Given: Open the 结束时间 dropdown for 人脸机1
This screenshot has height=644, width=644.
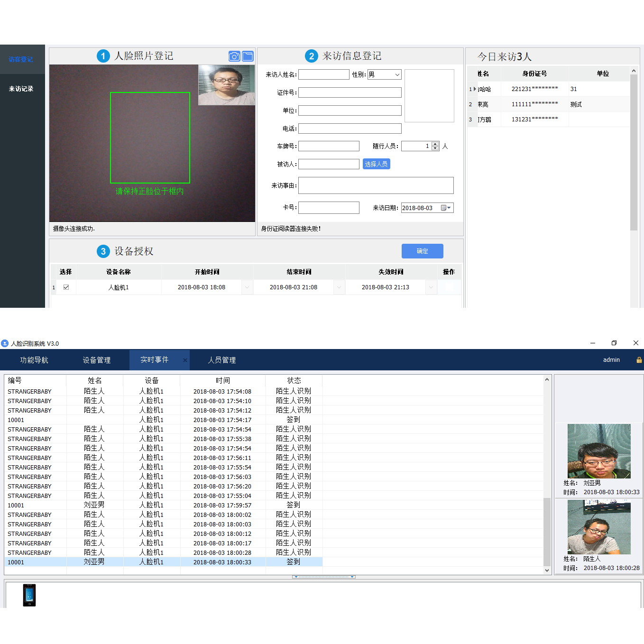Looking at the screenshot, I should pos(339,287).
